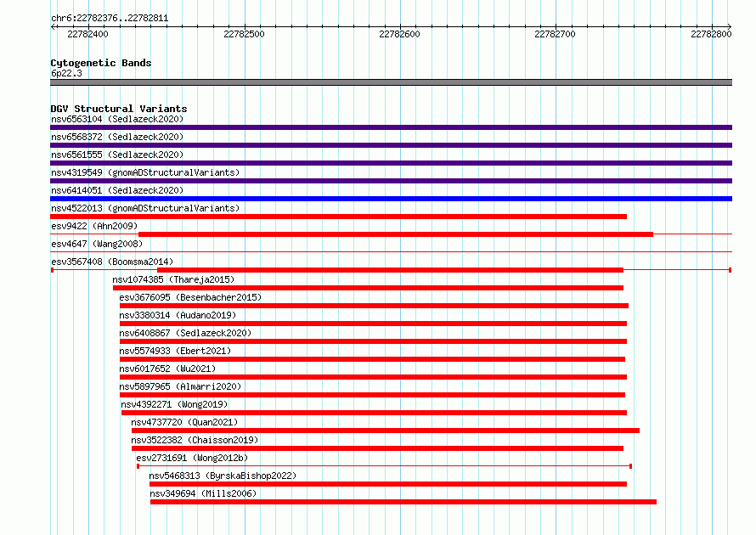Click nsv4737720 (Quan2021) label
756x535 pixels.
tap(184, 422)
